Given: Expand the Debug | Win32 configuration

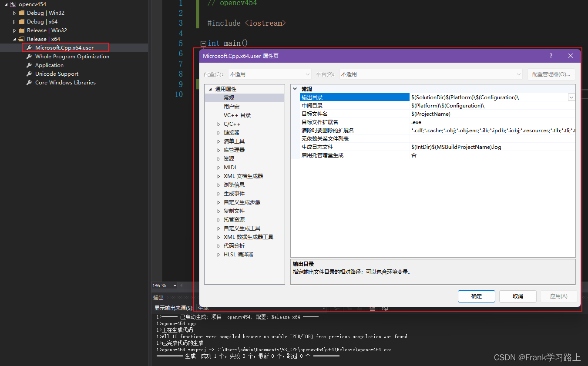Looking at the screenshot, I should coord(14,13).
